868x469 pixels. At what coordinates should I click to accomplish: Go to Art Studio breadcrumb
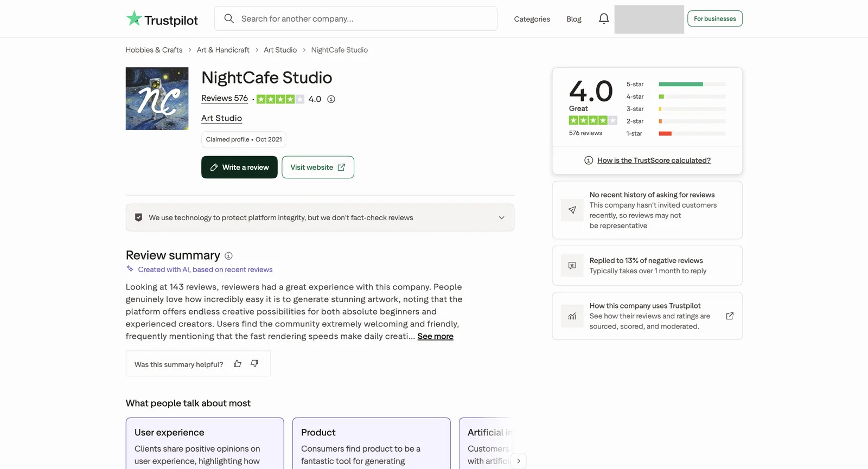[280, 50]
